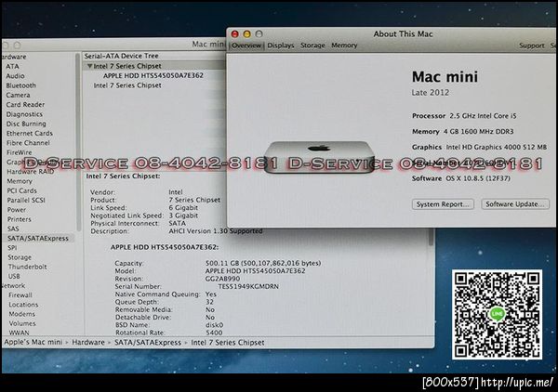Screen dimensions: 558x392
Task: Select Audio in the hardware sidebar
Action: (15, 76)
